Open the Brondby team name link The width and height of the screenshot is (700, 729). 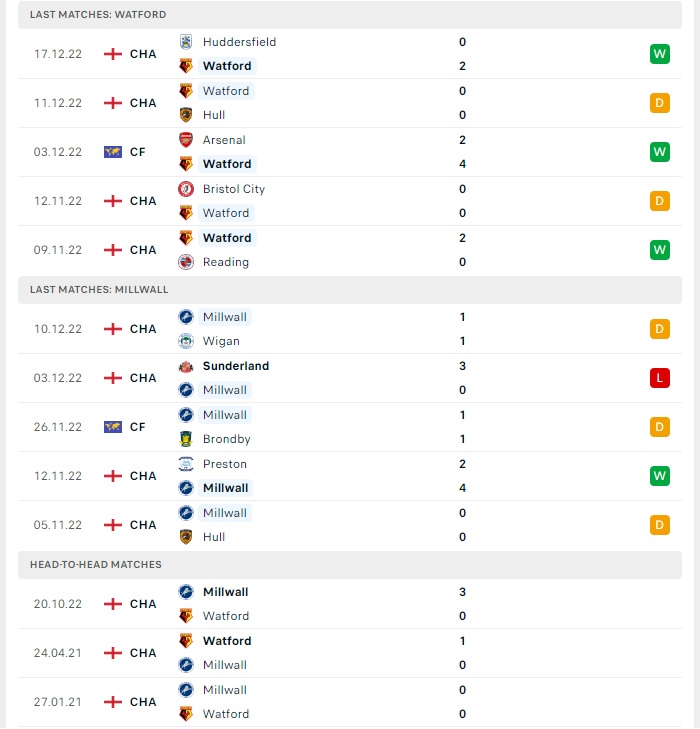226,439
